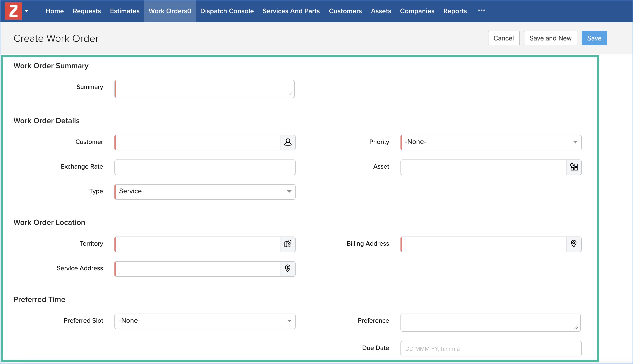The height and width of the screenshot is (364, 633).
Task: Open the Type dropdown showing Service
Action: point(205,192)
